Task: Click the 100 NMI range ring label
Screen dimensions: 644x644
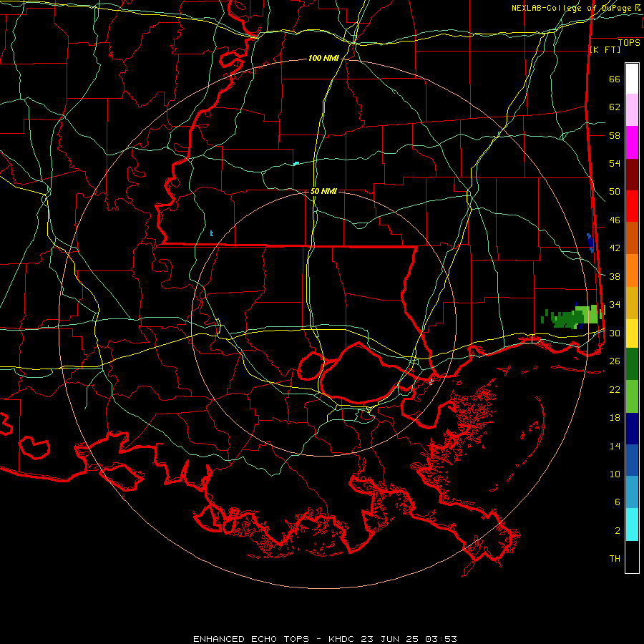Action: tap(323, 59)
